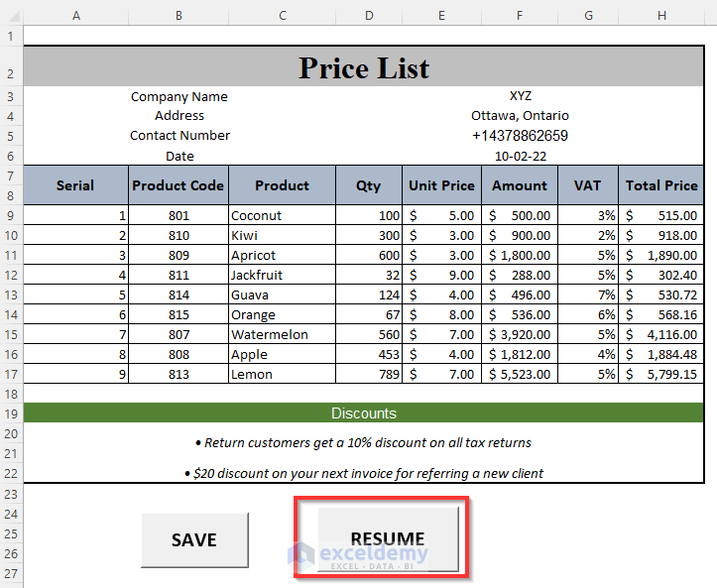
Task: Select row 27 header
Action: (11, 573)
